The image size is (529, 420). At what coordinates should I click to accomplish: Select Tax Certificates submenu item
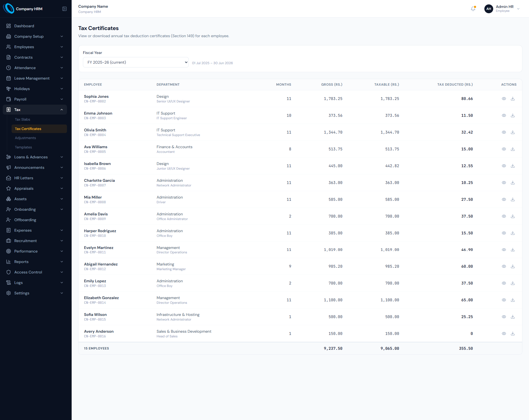tap(39, 129)
